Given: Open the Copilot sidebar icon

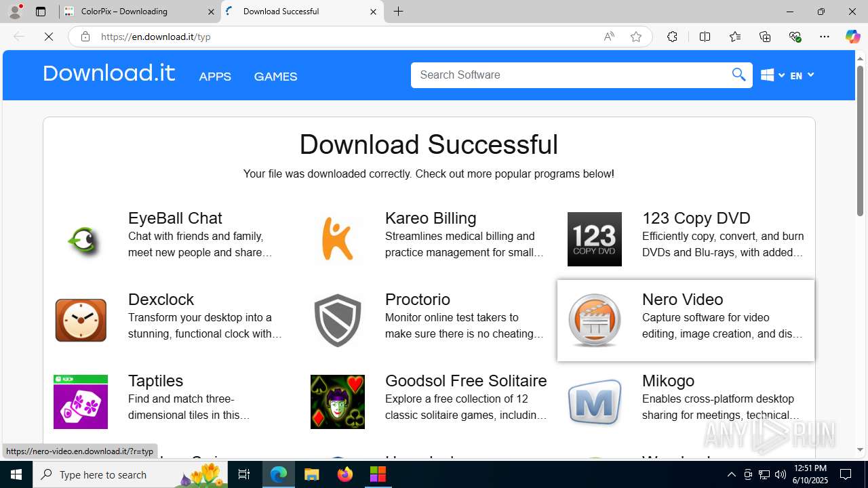Looking at the screenshot, I should click(x=852, y=37).
